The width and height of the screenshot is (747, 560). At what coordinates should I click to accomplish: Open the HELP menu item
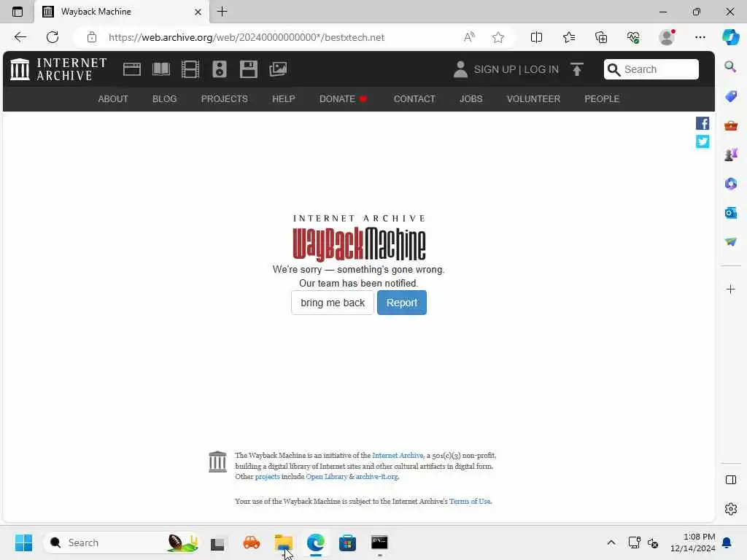point(284,98)
